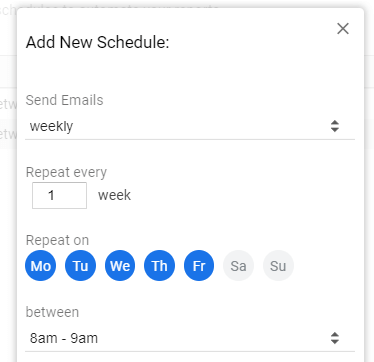Open the 8am - 9am time dropdown
This screenshot has width=374, height=362.
190,338
